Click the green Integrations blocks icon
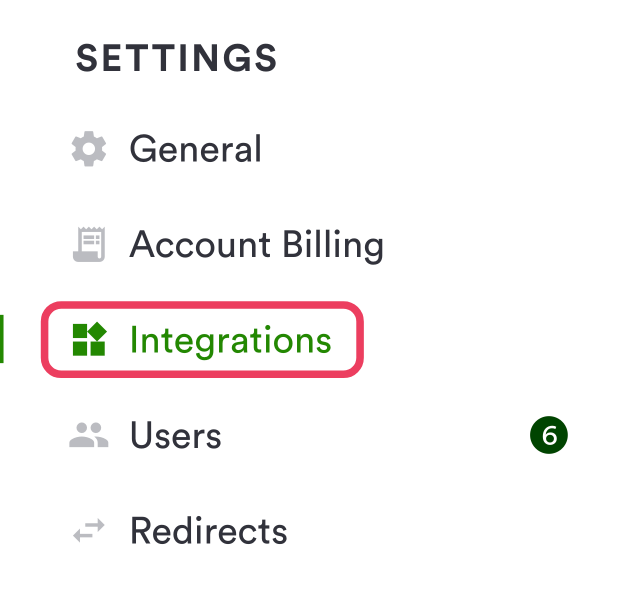 pyautogui.click(x=88, y=341)
